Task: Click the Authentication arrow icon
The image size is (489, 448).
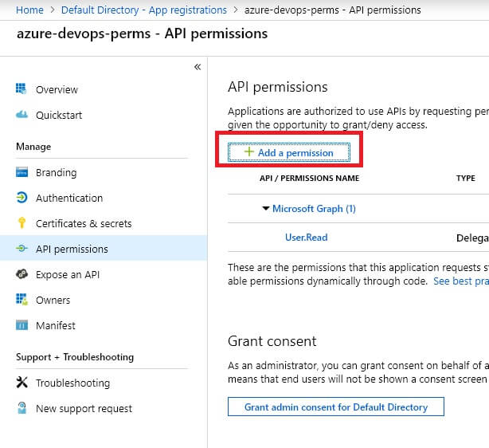Action: click(x=22, y=198)
